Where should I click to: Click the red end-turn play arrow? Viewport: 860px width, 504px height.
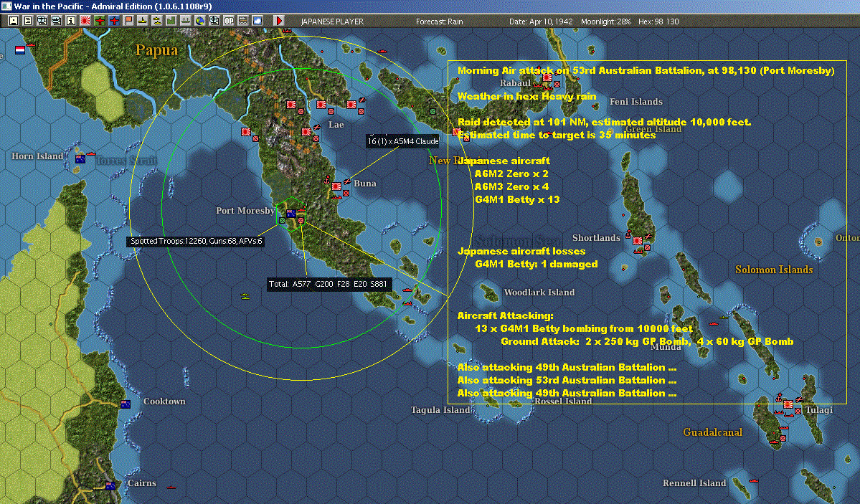pos(278,21)
